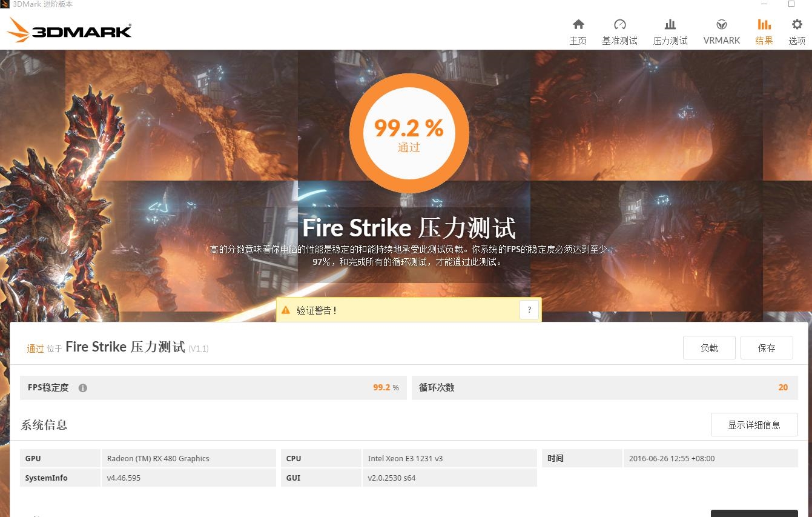Click the orange 通过 status label
Image resolution: width=812 pixels, height=517 pixels.
pos(35,349)
